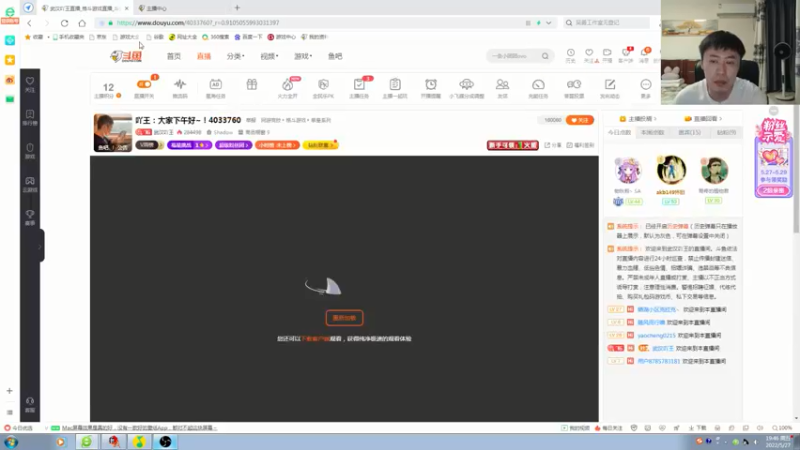Click the purple-haired anime avatar in ranking

point(628,170)
